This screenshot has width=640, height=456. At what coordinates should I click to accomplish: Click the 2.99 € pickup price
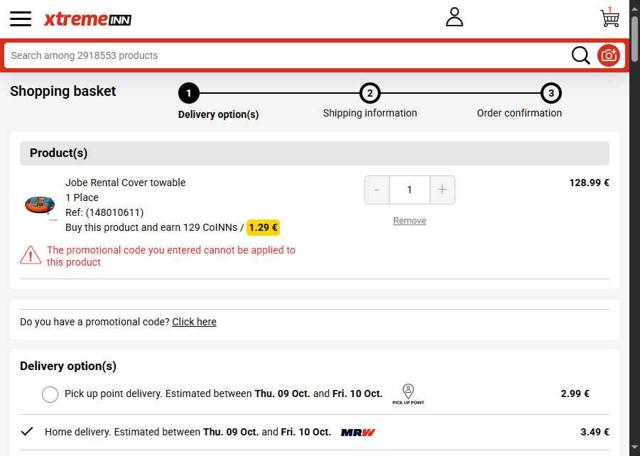(x=575, y=394)
